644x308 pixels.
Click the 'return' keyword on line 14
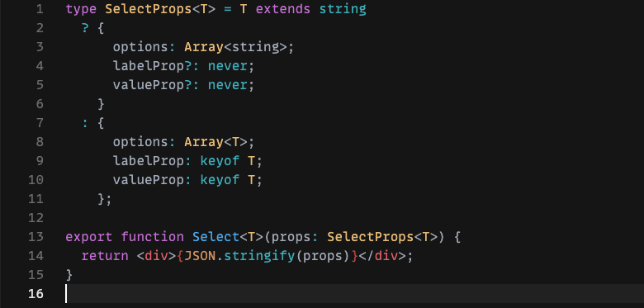105,256
